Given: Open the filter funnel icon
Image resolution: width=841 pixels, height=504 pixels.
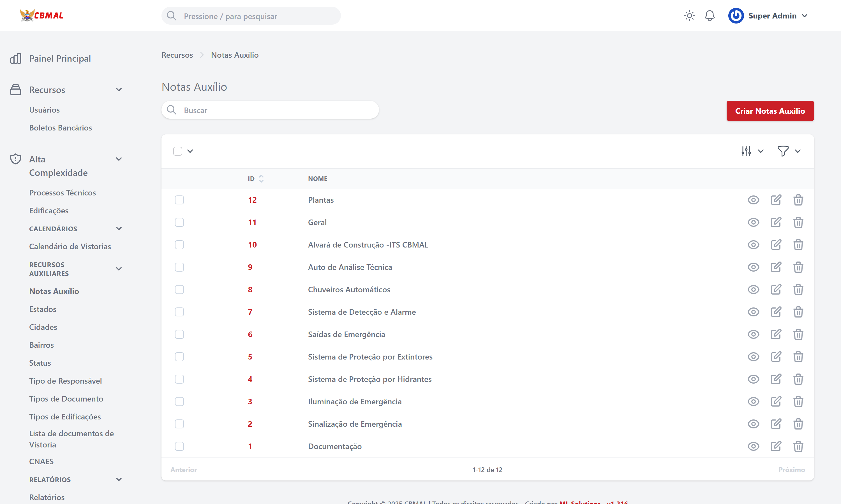Looking at the screenshot, I should pyautogui.click(x=783, y=151).
